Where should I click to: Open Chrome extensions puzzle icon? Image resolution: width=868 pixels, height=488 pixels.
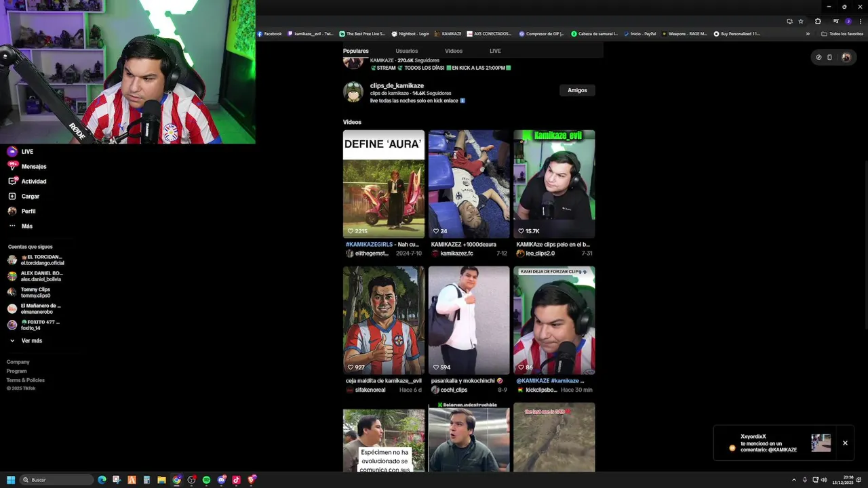pyautogui.click(x=818, y=21)
